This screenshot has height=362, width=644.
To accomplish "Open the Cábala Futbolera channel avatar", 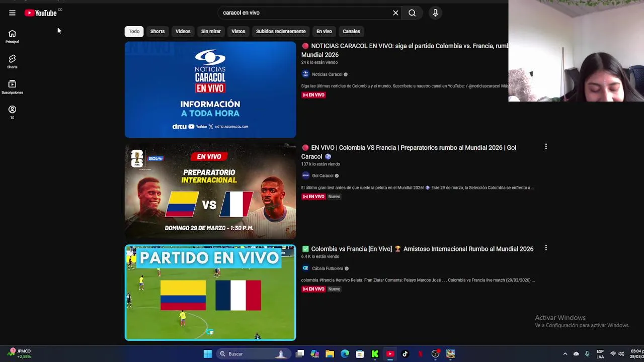I will pyautogui.click(x=305, y=268).
